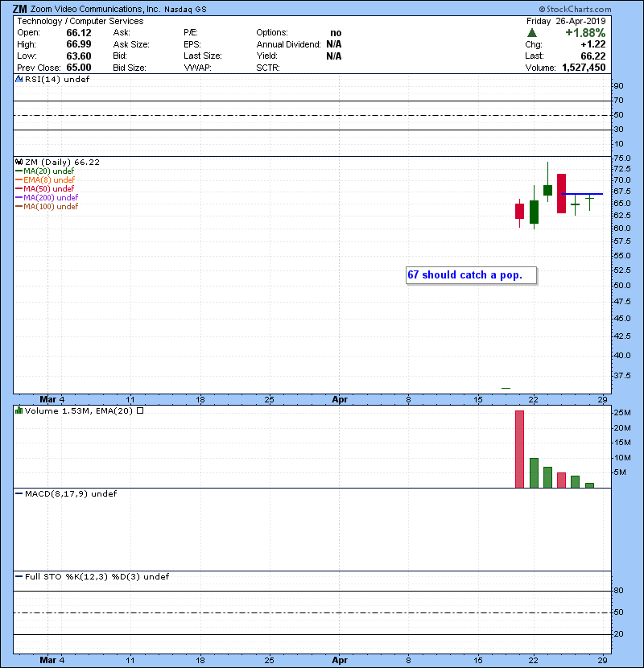Click the bold ZM ticker symbol

tap(19, 9)
